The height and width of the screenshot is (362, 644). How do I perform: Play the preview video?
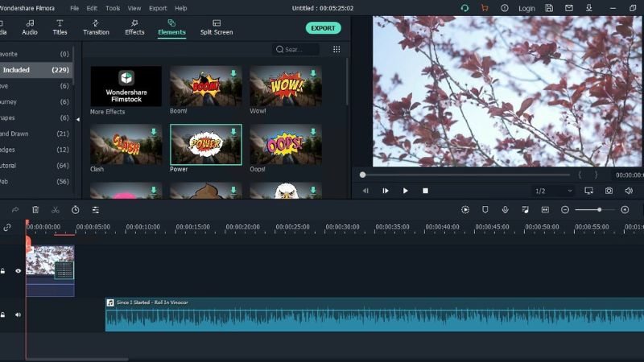click(406, 191)
